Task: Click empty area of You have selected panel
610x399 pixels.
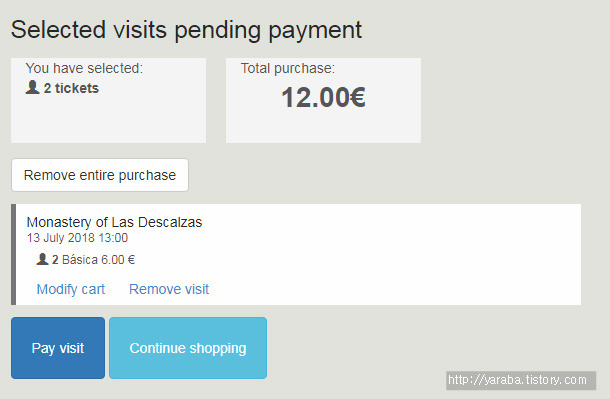Action: [x=109, y=119]
